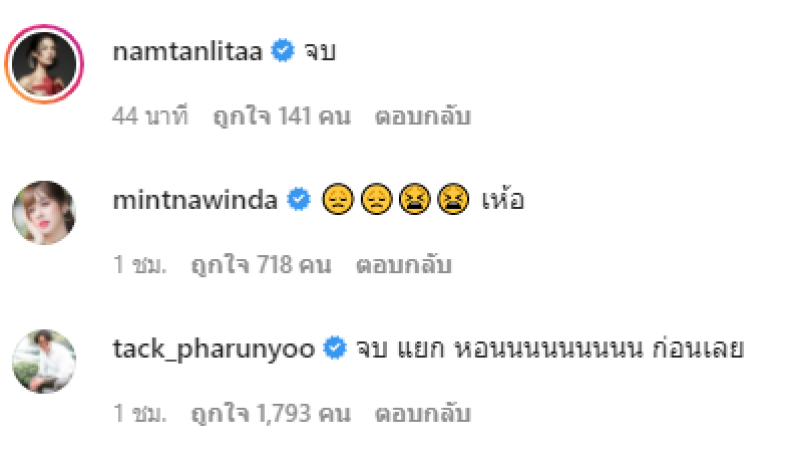The image size is (800, 458).
Task: View the 718 likes on mintnawinda's comment
Action: click(261, 265)
